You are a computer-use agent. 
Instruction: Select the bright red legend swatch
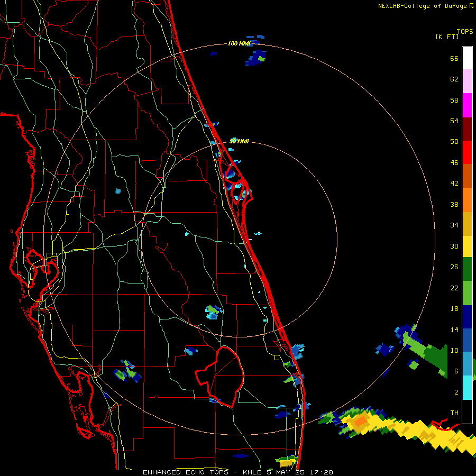[467, 152]
